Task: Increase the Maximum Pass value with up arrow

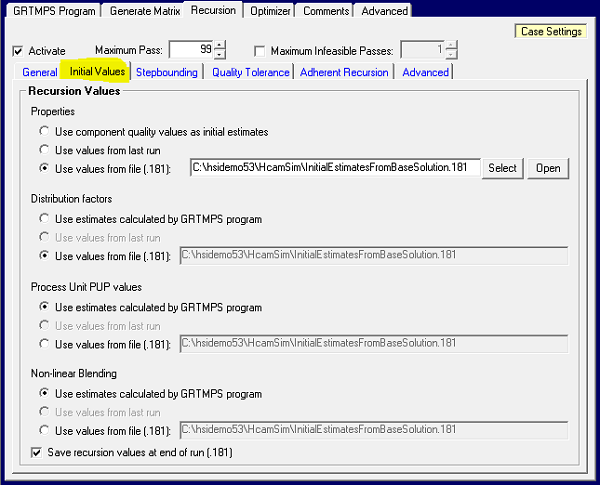Action: click(220, 45)
